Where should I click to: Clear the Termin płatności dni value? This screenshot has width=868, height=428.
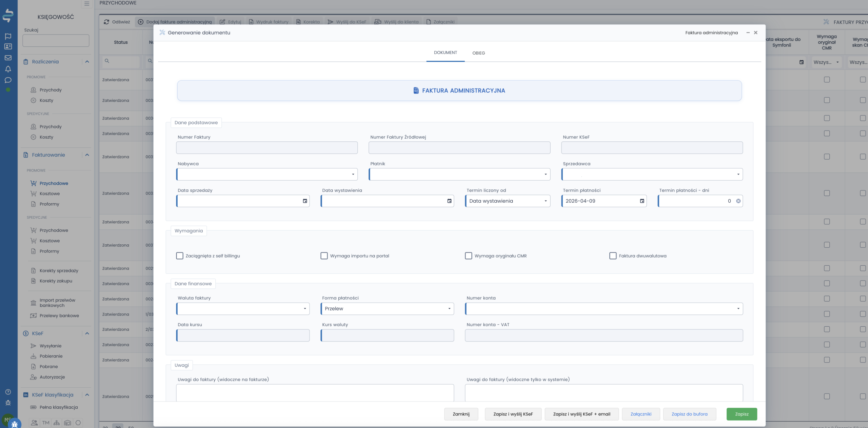tap(738, 201)
